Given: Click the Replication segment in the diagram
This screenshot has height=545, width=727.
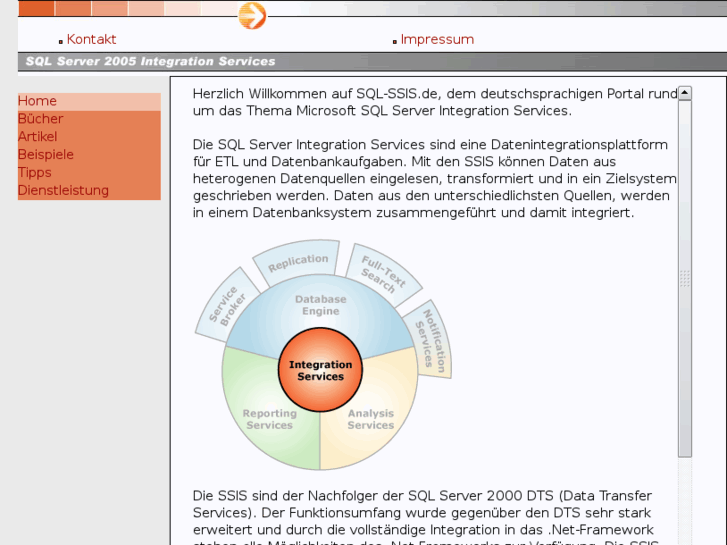Looking at the screenshot, I should click(298, 262).
